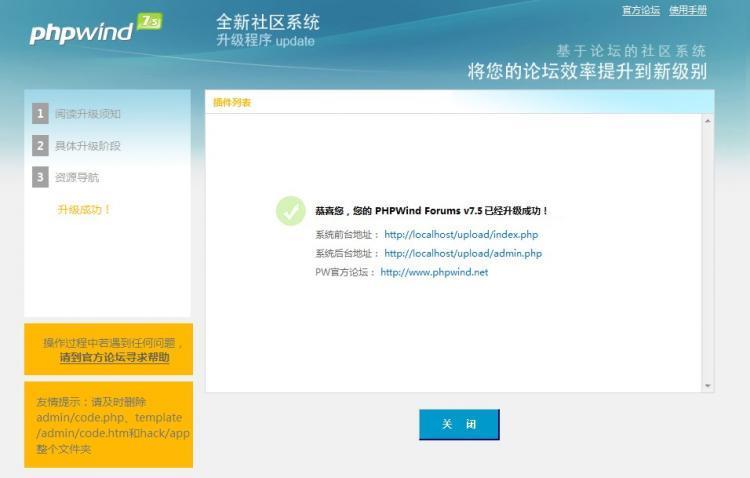Image resolution: width=750 pixels, height=478 pixels.
Task: Click the number 2 step badge
Action: (x=40, y=146)
